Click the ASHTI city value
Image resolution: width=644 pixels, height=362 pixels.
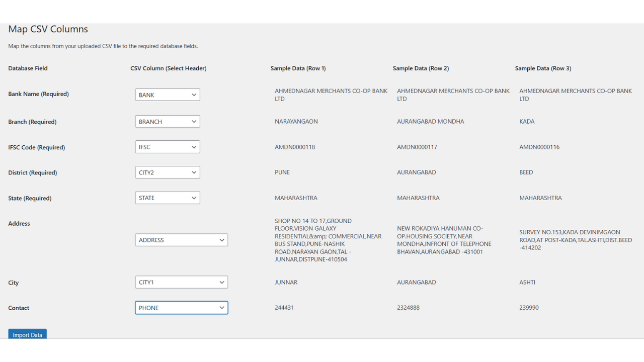pos(527,282)
